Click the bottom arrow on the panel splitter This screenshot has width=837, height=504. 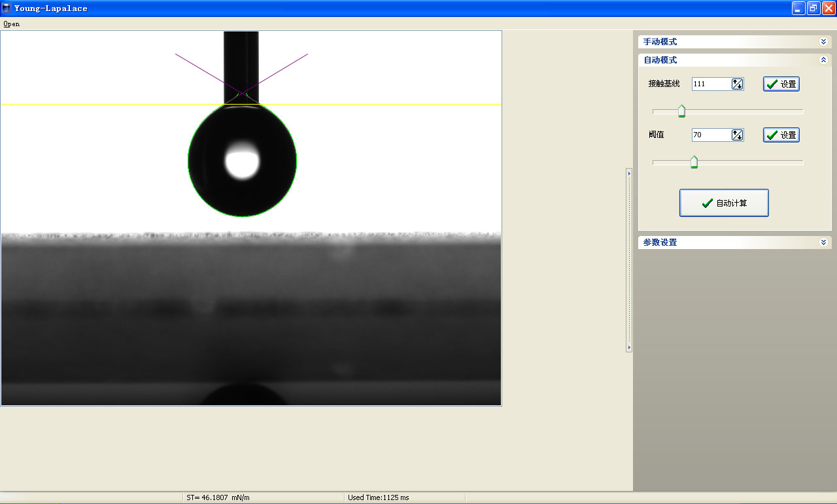(629, 348)
